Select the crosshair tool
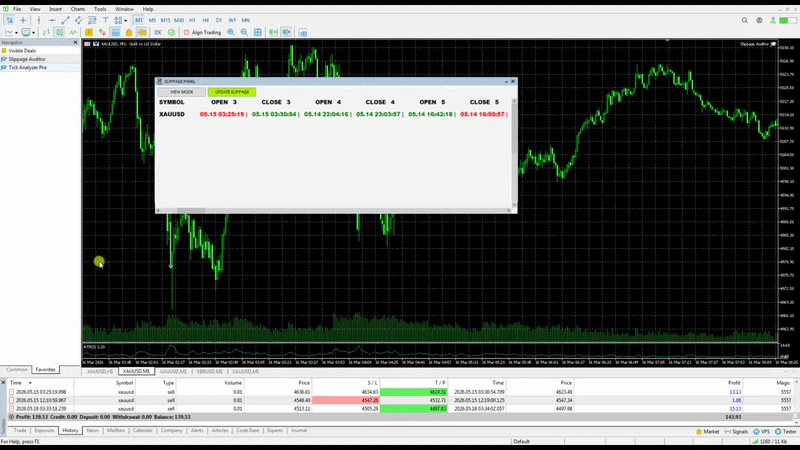This screenshot has height=450, width=800. click(23, 20)
